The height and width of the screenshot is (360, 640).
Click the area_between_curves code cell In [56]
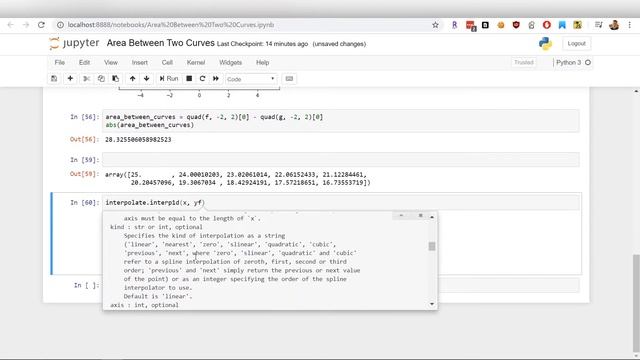click(341, 121)
